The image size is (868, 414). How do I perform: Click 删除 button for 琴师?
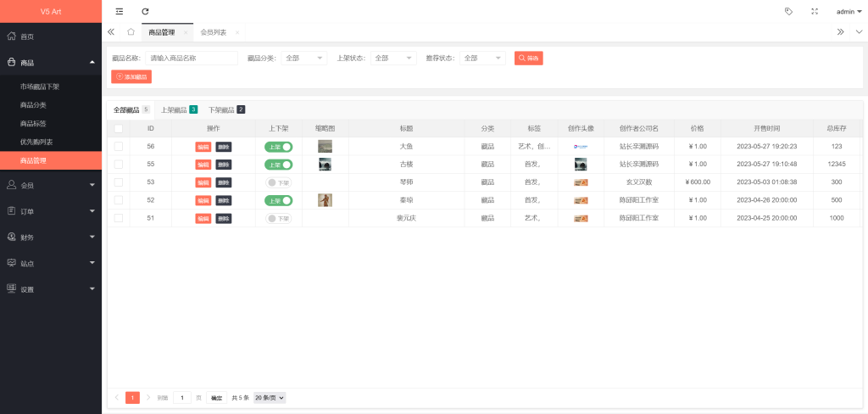tap(224, 182)
